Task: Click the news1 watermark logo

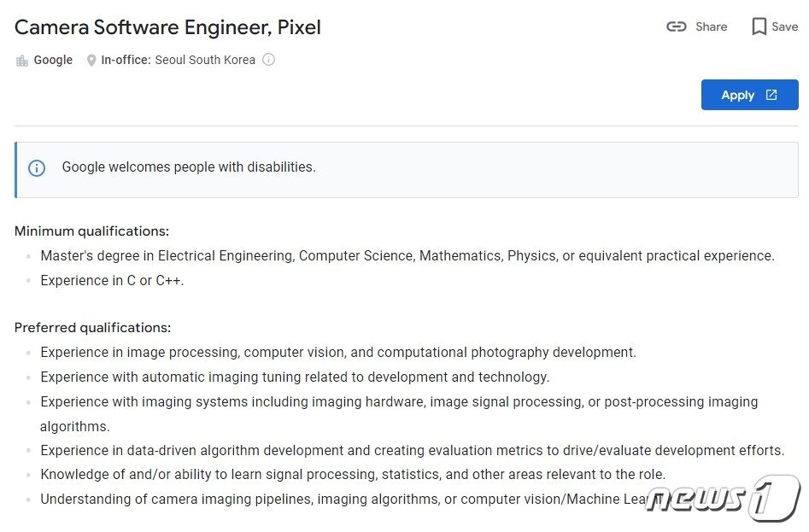Action: 723,499
